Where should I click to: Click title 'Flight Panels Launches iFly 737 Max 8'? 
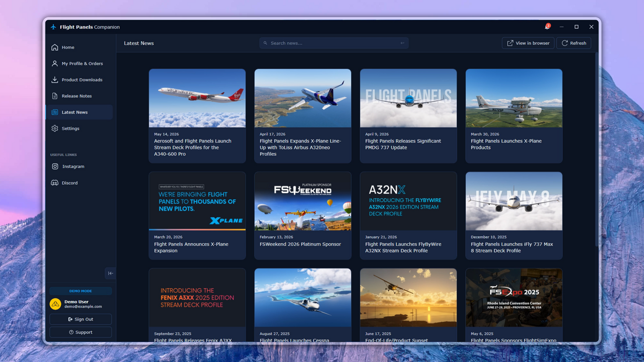pyautogui.click(x=512, y=247)
